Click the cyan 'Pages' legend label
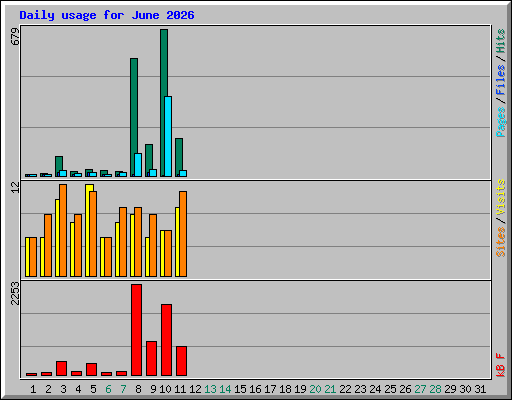Viewport: 512px width, 400px height. pos(501,122)
